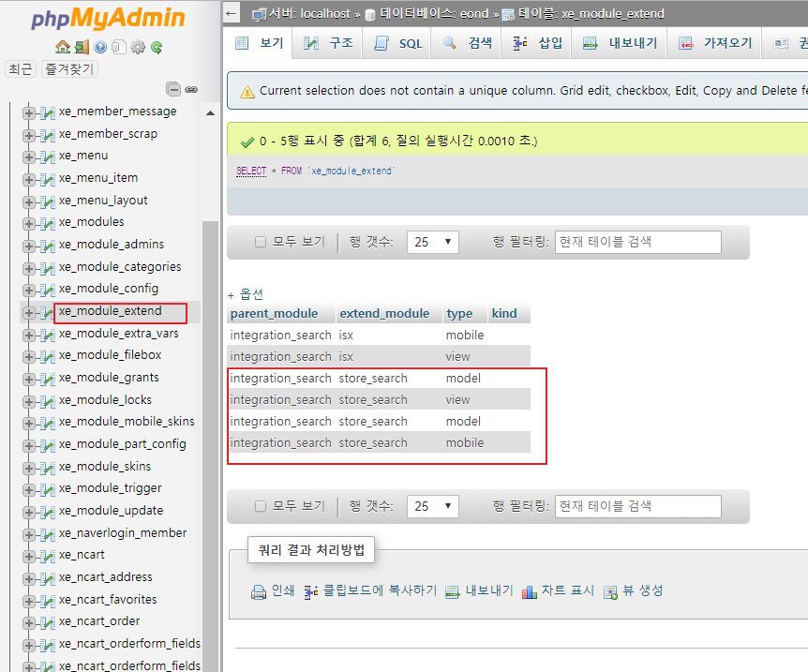Viewport: 808px width, 672px height.
Task: Click the print icon in query results
Action: pyautogui.click(x=258, y=592)
